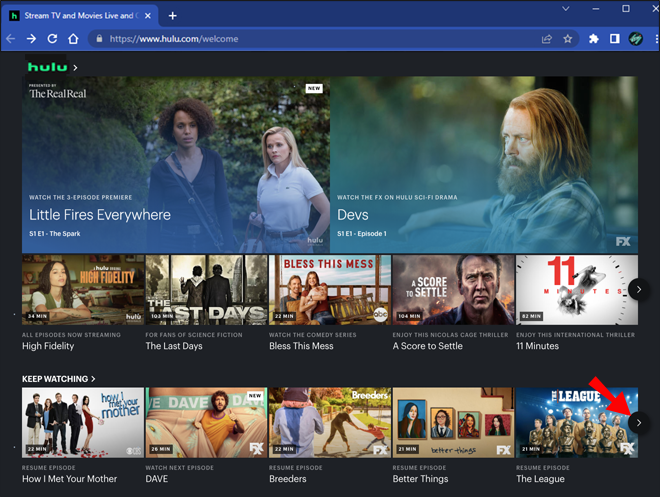
Task: Click 'Watch the 3-Episode Premiere' caption
Action: [80, 197]
